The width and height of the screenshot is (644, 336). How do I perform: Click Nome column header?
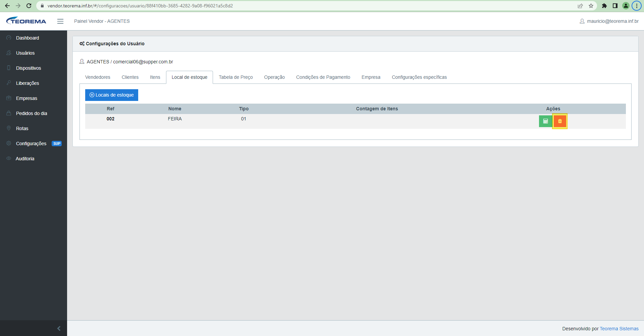[x=175, y=109]
